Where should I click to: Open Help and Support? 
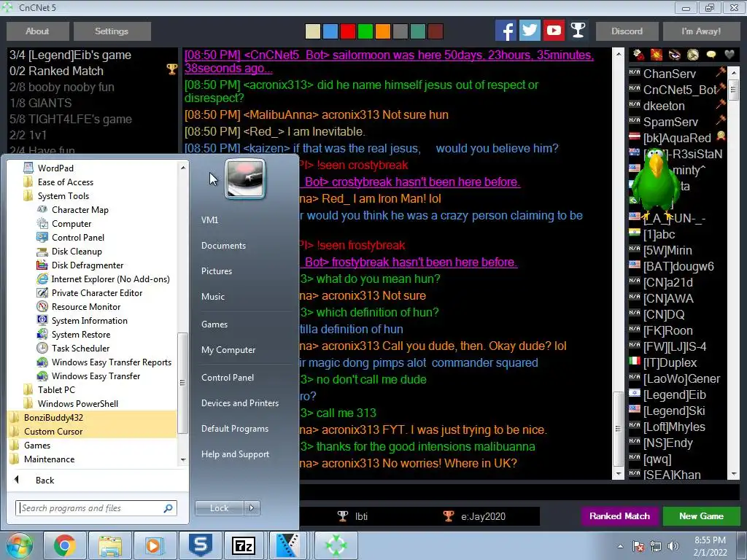tap(235, 454)
